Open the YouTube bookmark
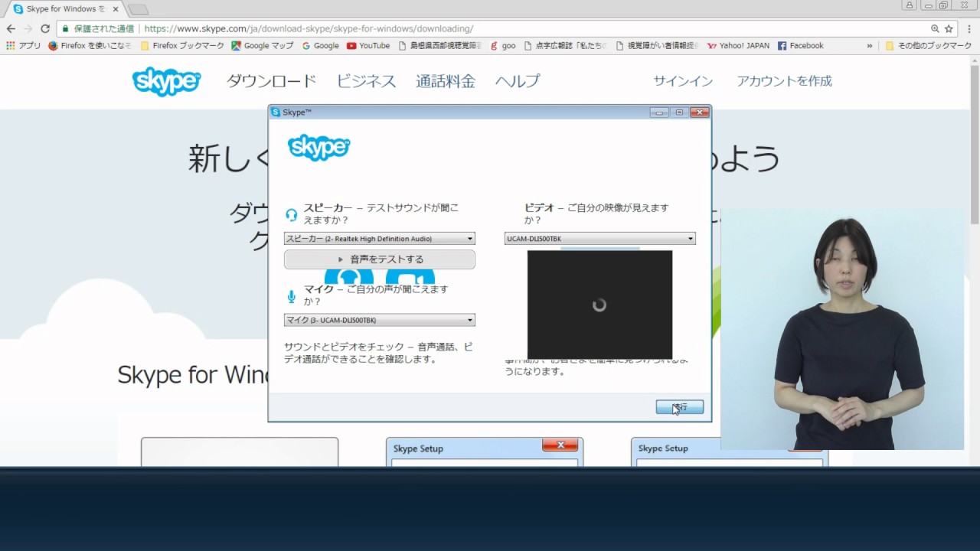This screenshot has height=551, width=980. pyautogui.click(x=368, y=46)
